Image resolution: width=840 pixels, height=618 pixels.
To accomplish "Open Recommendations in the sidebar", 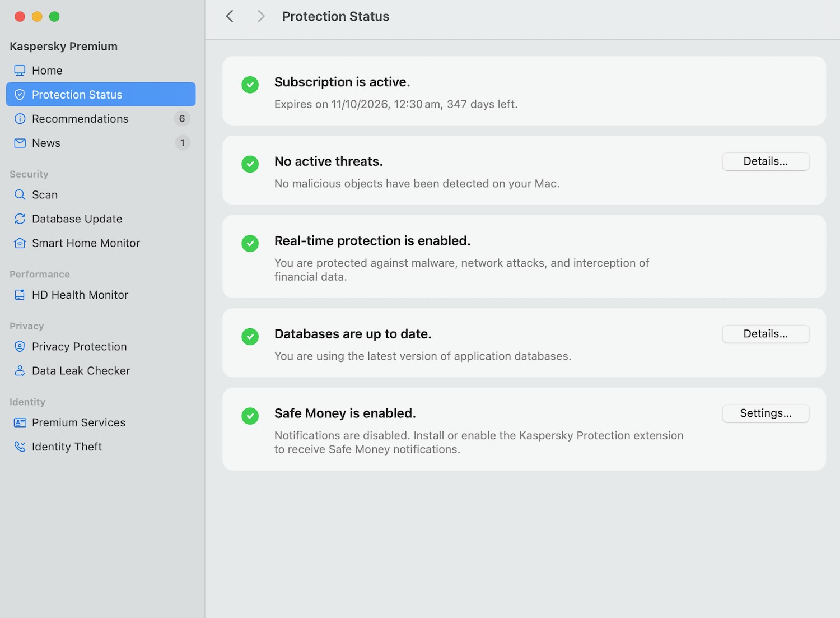I will coord(80,119).
